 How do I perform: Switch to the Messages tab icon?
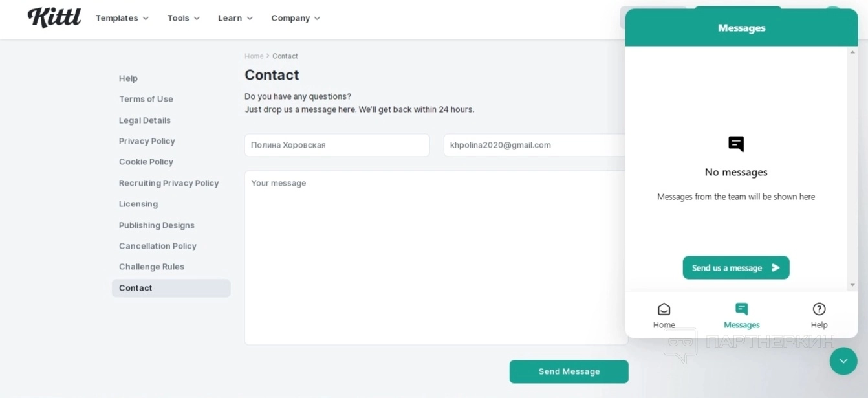point(741,309)
